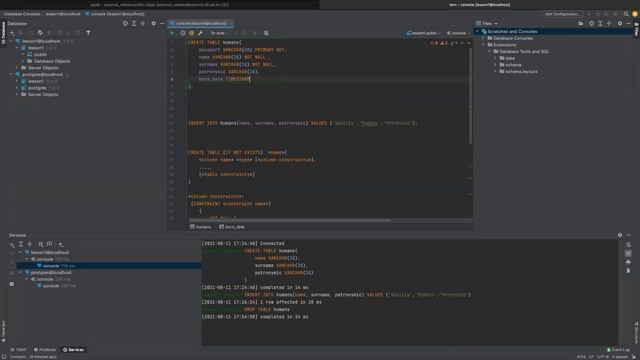Click the filter icon in Database toolbar
The width and height of the screenshot is (640, 360).
pos(88,33)
